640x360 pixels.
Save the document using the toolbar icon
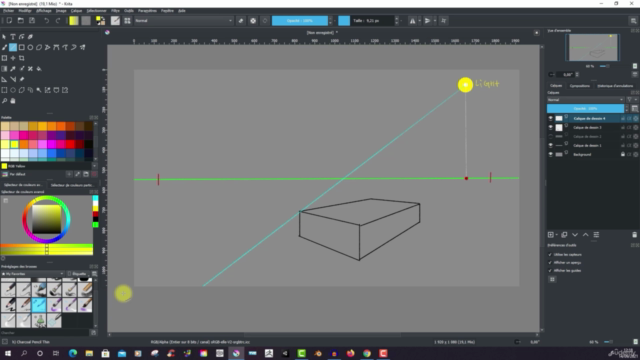click(32, 20)
